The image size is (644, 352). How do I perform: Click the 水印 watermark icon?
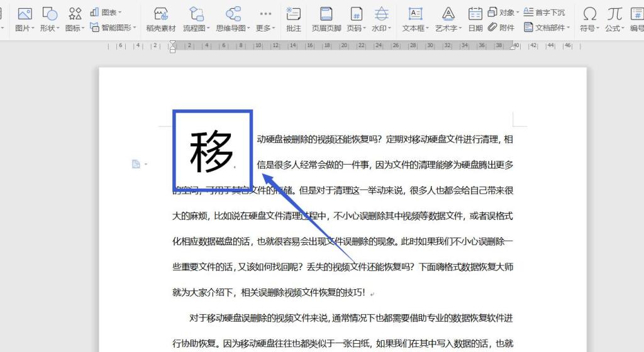point(381,14)
